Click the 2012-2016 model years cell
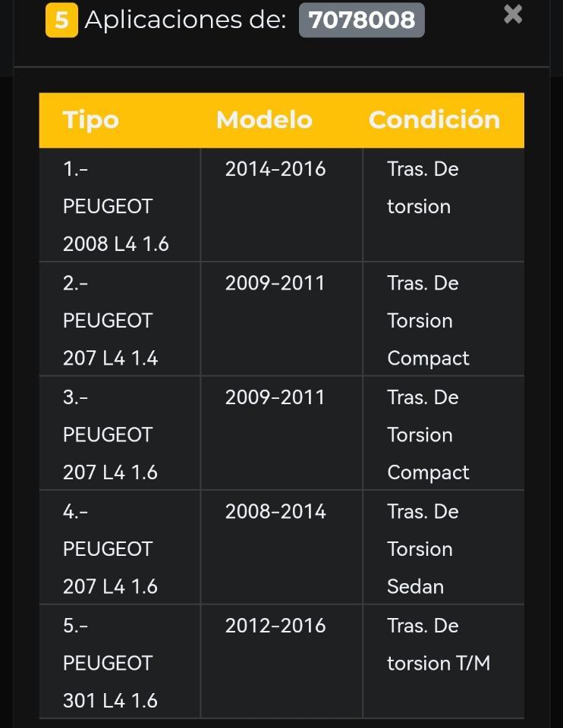 coord(275,626)
